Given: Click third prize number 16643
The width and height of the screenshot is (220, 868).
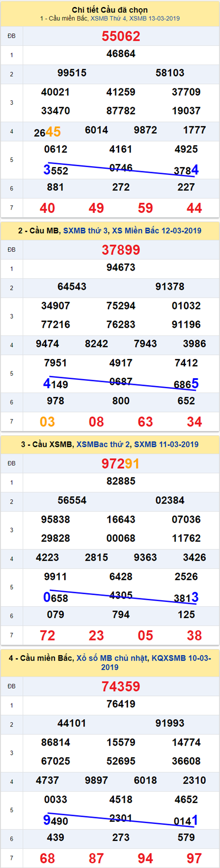Looking at the screenshot, I should click(121, 520).
